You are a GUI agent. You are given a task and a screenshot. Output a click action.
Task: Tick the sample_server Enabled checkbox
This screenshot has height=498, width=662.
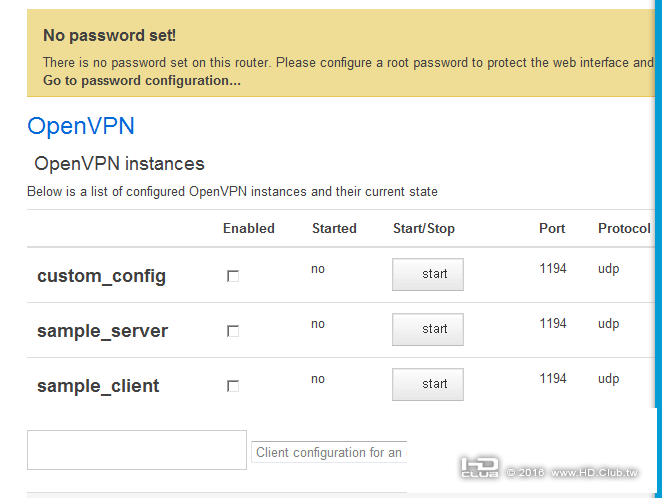pyautogui.click(x=233, y=331)
